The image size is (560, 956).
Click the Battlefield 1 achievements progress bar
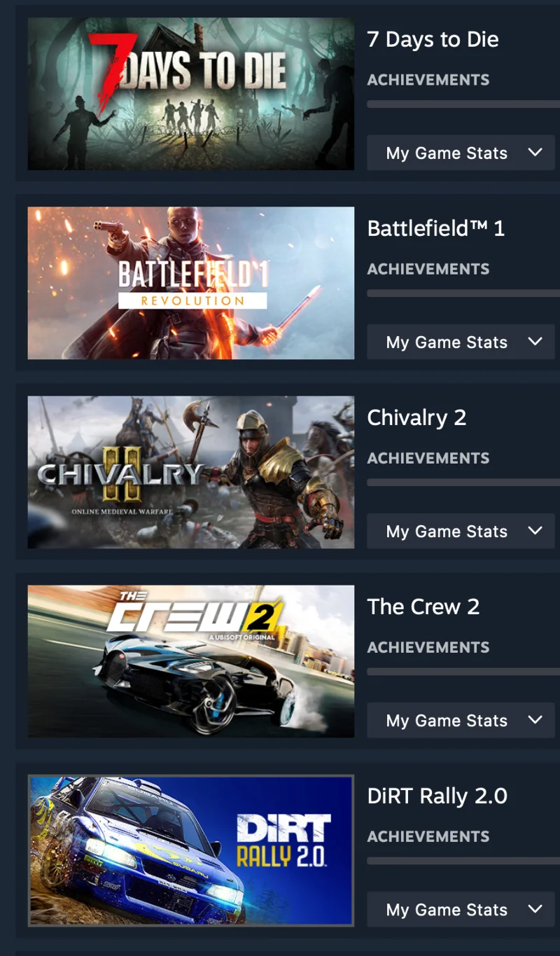tap(463, 293)
